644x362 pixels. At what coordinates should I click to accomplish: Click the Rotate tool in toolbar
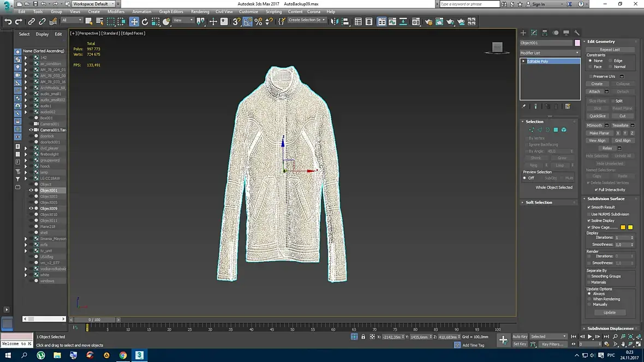(145, 22)
